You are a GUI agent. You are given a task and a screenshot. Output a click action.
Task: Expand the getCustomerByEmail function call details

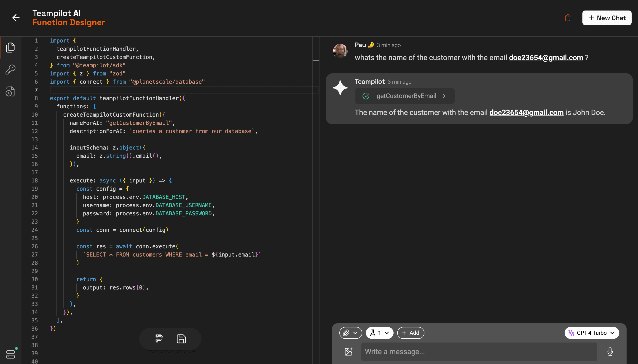[x=444, y=96]
